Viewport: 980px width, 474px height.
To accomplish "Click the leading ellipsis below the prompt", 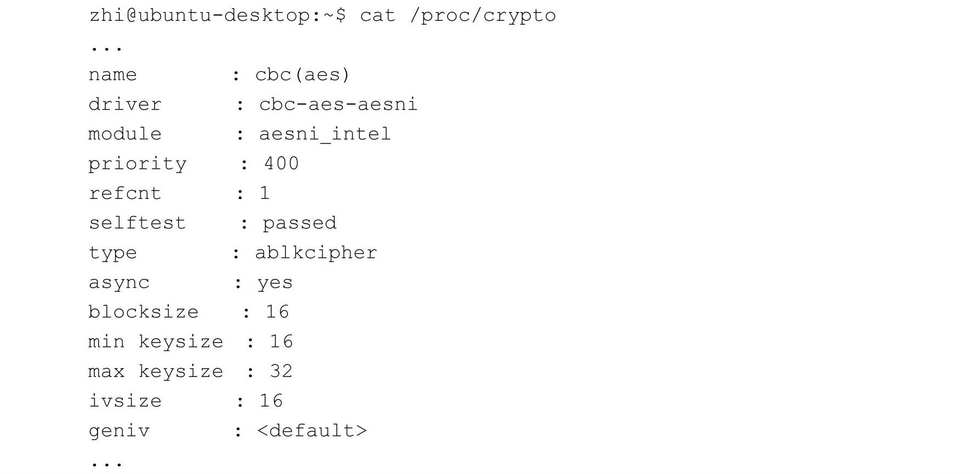I will 106,48.
